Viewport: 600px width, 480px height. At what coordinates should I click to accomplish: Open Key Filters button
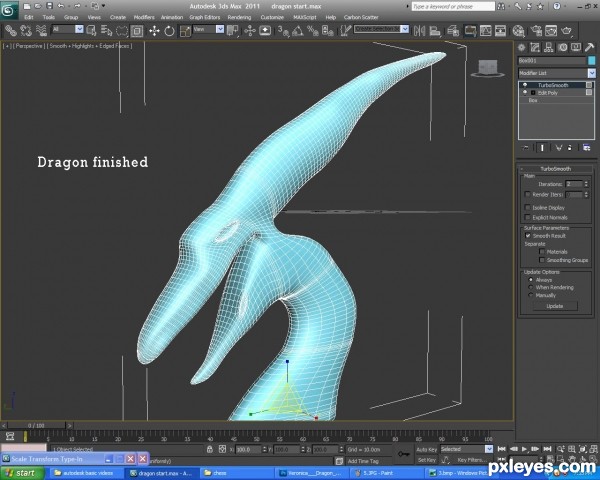(x=472, y=460)
